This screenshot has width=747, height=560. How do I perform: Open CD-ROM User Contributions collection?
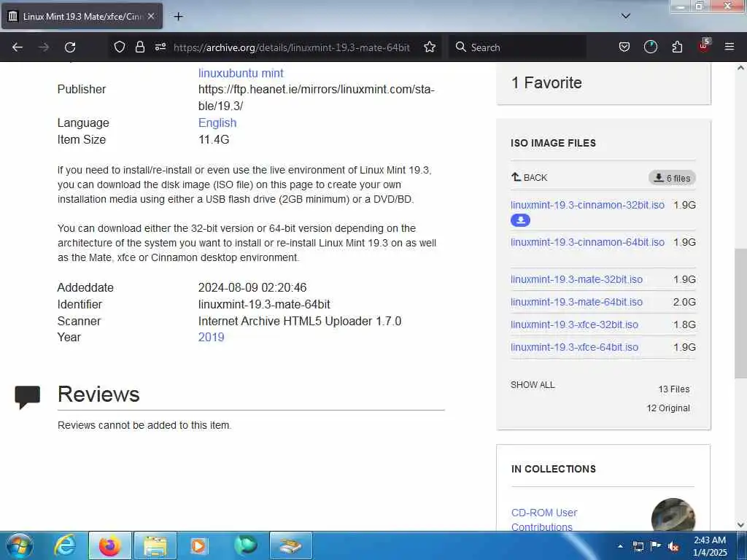tap(544, 520)
